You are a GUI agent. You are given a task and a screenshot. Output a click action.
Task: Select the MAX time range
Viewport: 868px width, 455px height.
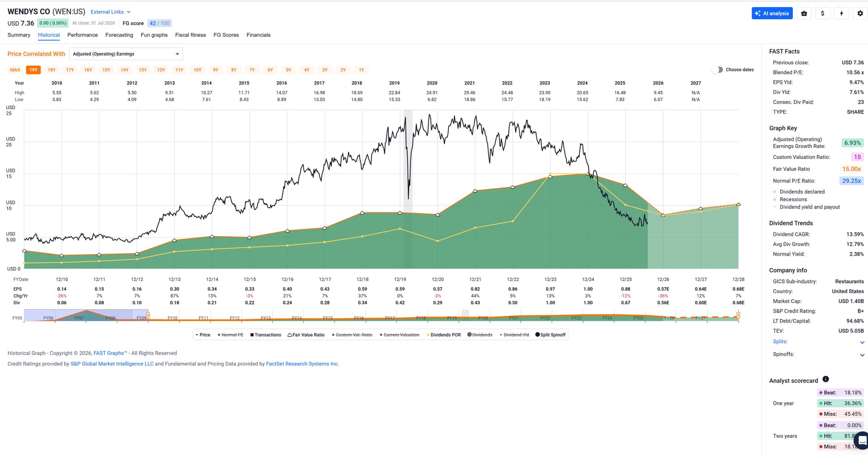[15, 70]
